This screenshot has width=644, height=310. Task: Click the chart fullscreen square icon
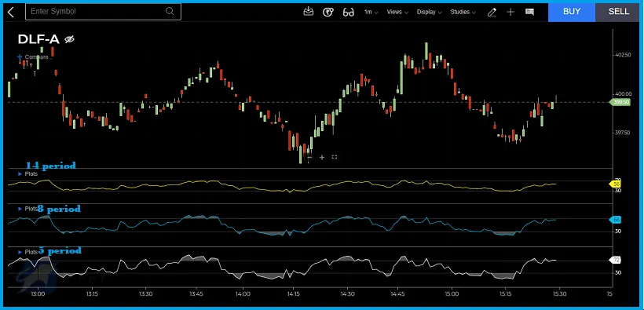click(335, 157)
